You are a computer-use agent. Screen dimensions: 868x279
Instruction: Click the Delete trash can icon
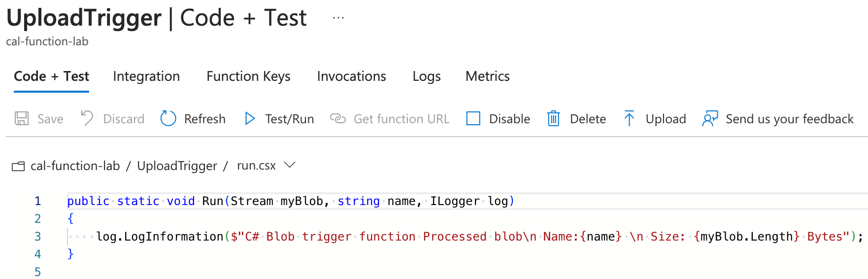553,118
